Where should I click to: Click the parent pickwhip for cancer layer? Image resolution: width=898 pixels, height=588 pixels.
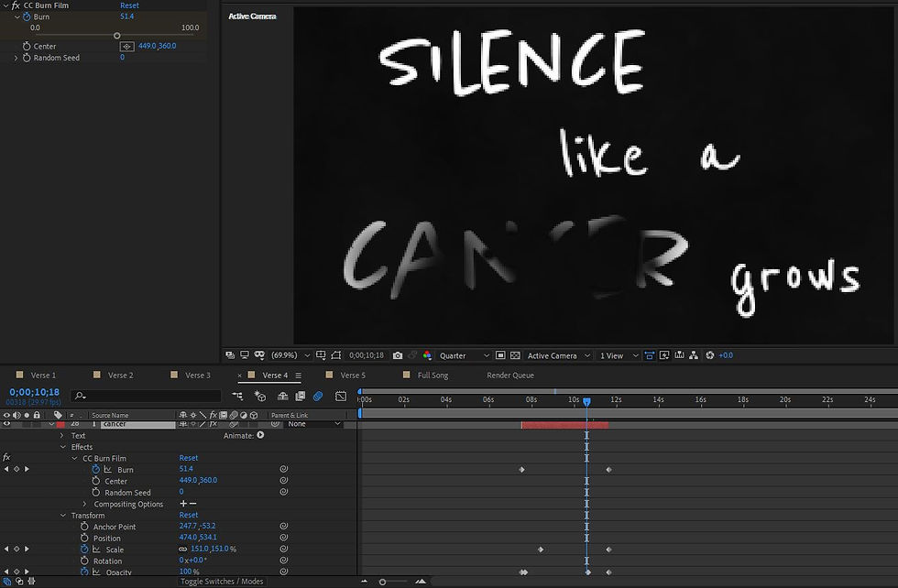[x=276, y=424]
